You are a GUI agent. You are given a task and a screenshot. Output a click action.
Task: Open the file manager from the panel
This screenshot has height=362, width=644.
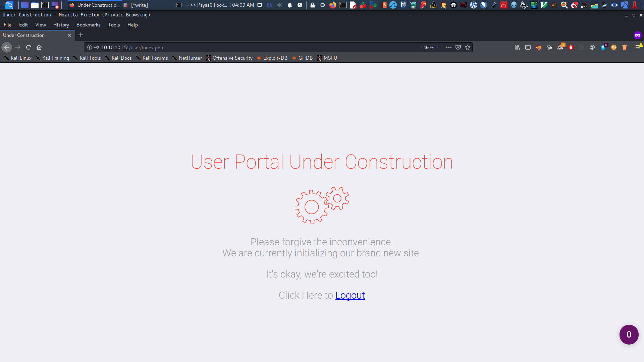click(35, 5)
